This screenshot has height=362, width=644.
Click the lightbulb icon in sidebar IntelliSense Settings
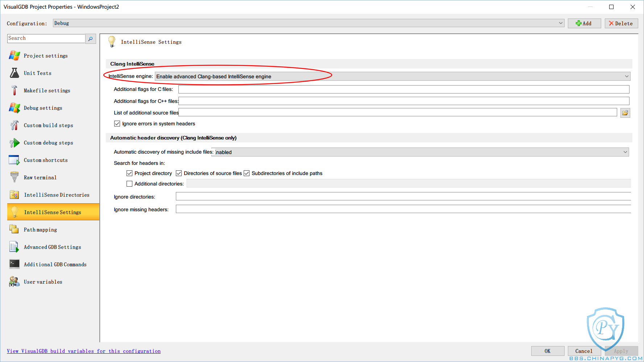pyautogui.click(x=15, y=212)
